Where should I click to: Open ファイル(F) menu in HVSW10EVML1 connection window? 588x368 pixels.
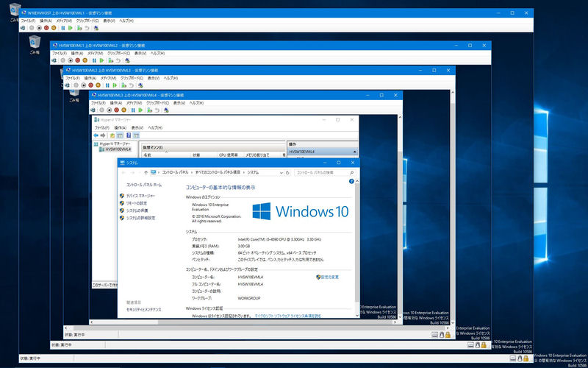pos(28,21)
